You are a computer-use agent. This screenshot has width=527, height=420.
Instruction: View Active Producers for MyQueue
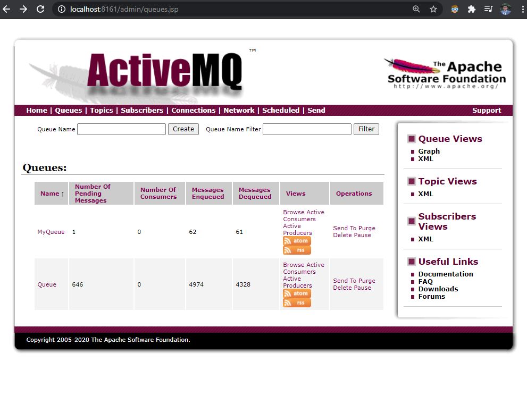click(x=297, y=230)
